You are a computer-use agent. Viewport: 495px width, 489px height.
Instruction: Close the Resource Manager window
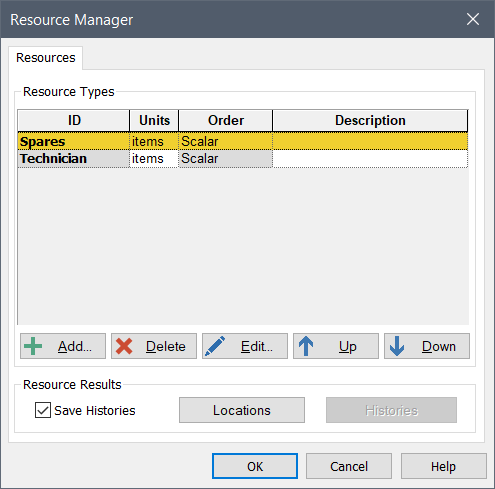pyautogui.click(x=473, y=19)
